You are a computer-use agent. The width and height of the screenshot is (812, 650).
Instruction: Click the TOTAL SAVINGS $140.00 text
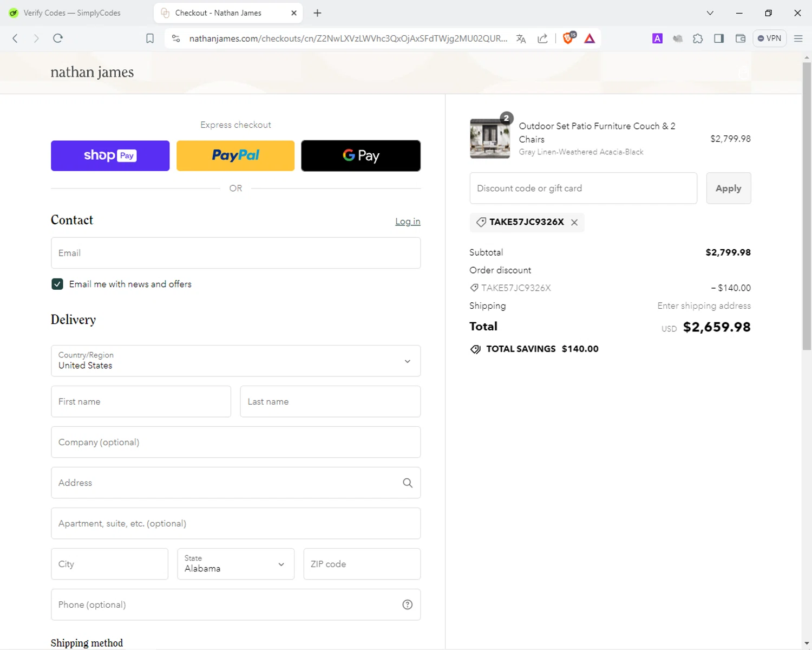point(542,349)
